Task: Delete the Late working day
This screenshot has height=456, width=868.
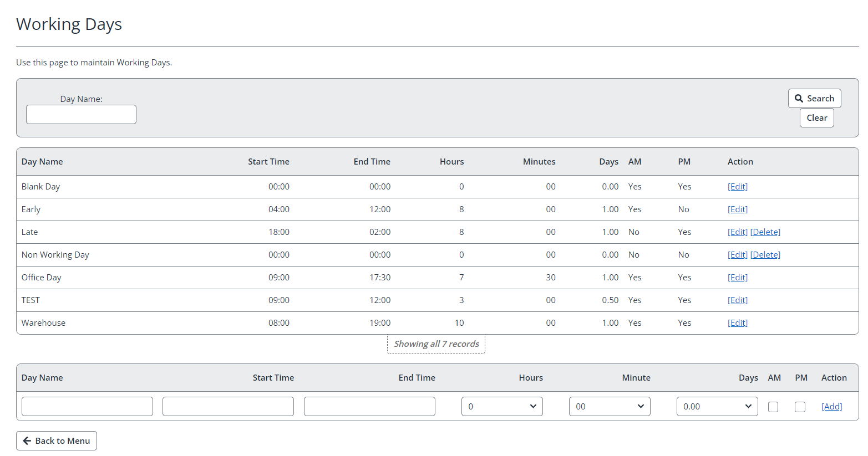Action: (765, 232)
